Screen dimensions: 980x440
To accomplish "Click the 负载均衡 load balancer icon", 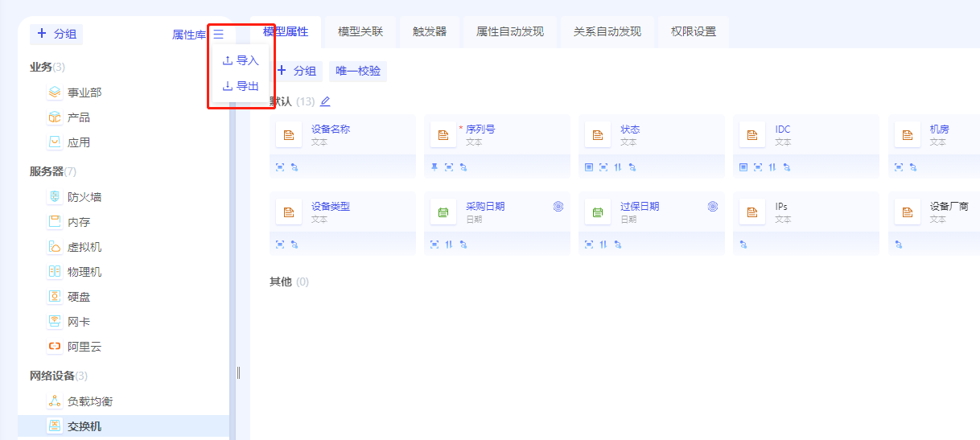I will pyautogui.click(x=55, y=401).
